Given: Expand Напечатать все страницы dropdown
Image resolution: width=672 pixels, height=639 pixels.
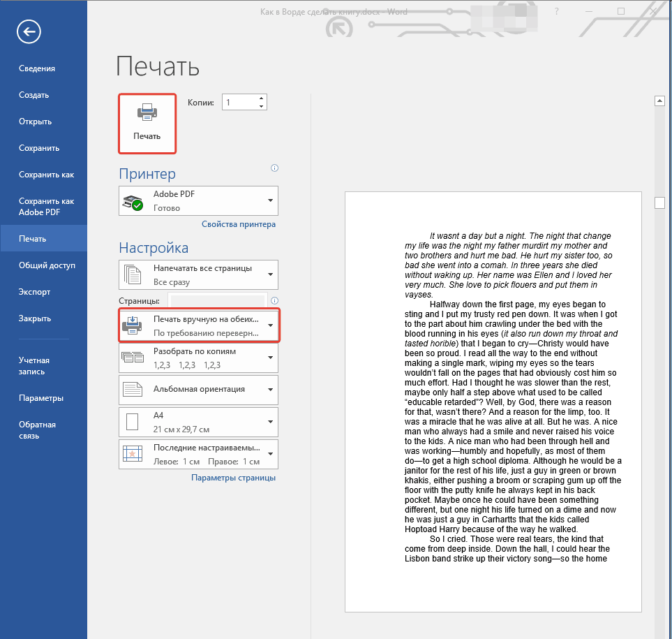Looking at the screenshot, I should coord(199,274).
